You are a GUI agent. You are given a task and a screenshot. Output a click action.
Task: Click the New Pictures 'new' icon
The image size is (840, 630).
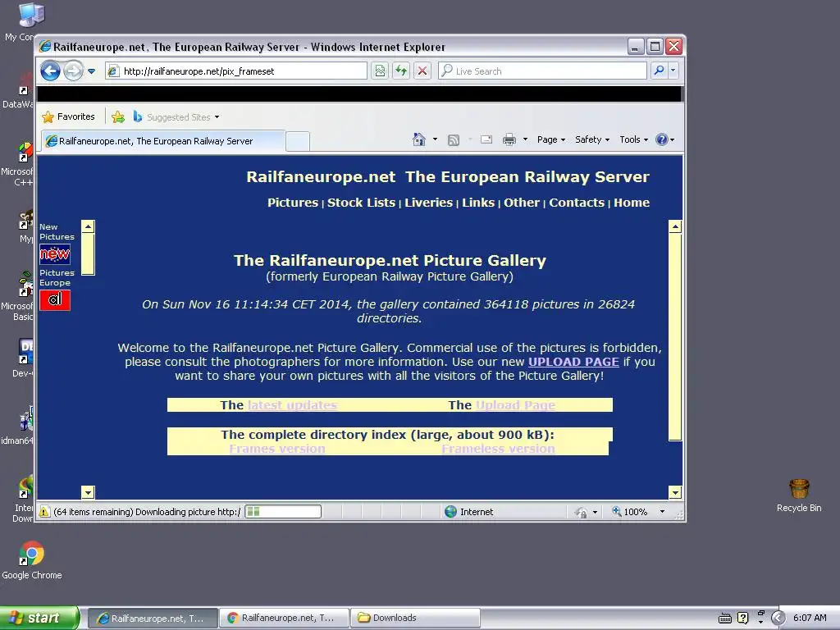click(55, 254)
